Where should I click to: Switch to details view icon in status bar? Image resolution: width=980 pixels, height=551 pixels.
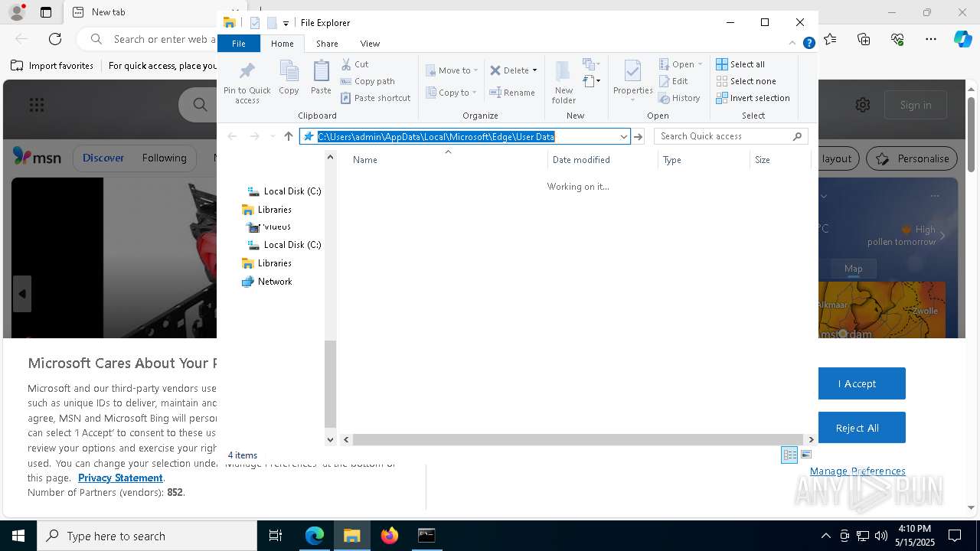(x=789, y=455)
